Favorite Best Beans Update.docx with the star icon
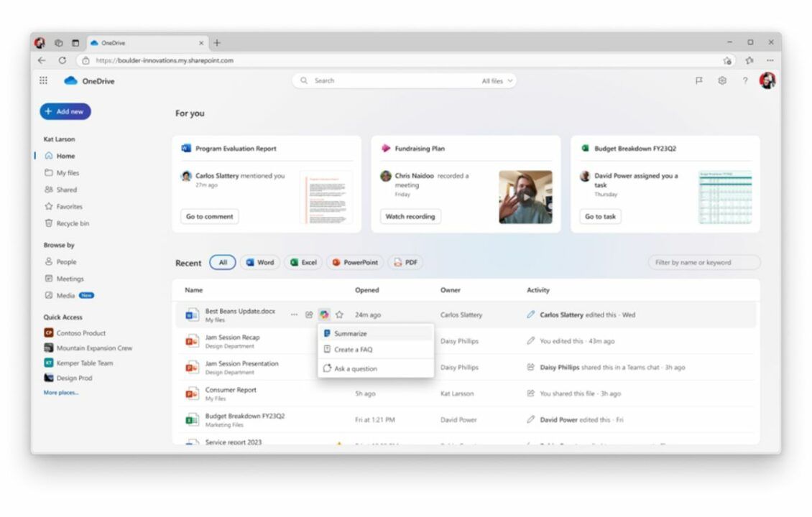Image resolution: width=812 pixels, height=517 pixels. coord(339,315)
